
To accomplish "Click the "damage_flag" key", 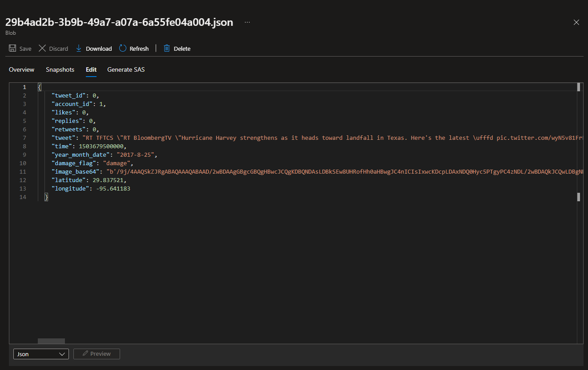I will pos(74,163).
